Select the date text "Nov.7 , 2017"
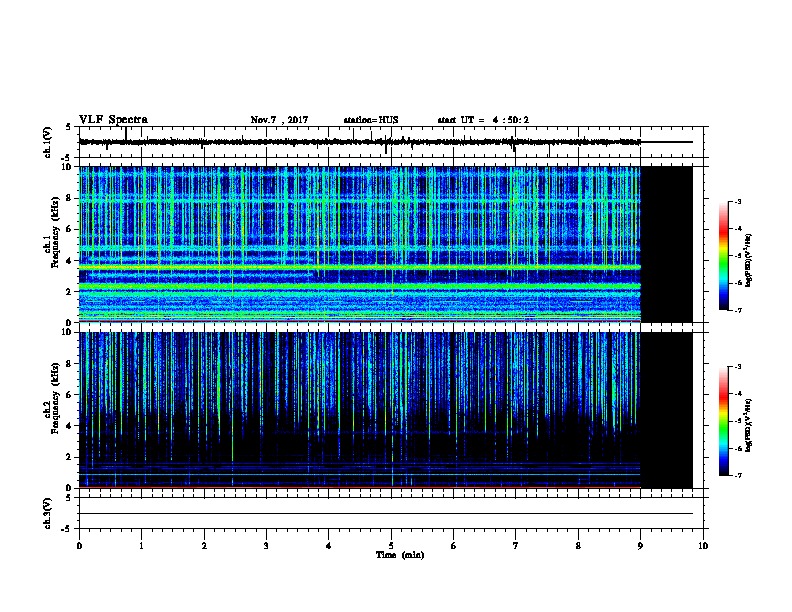792x612 pixels. coord(279,120)
